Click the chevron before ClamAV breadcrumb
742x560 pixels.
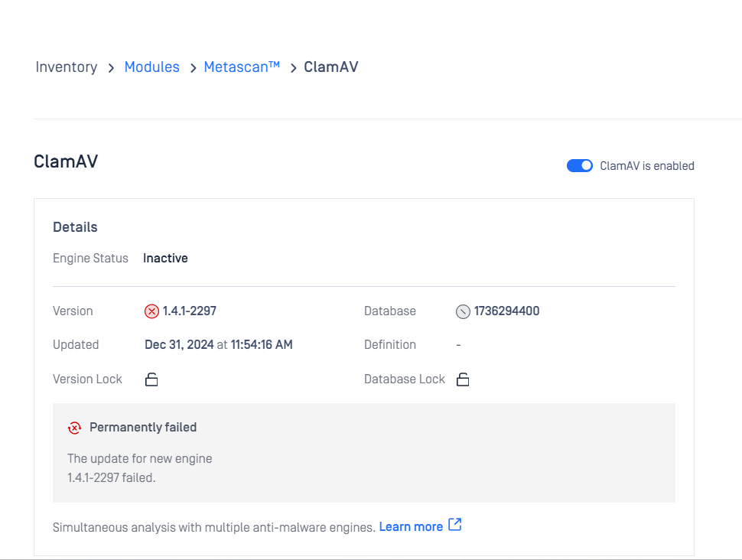294,68
